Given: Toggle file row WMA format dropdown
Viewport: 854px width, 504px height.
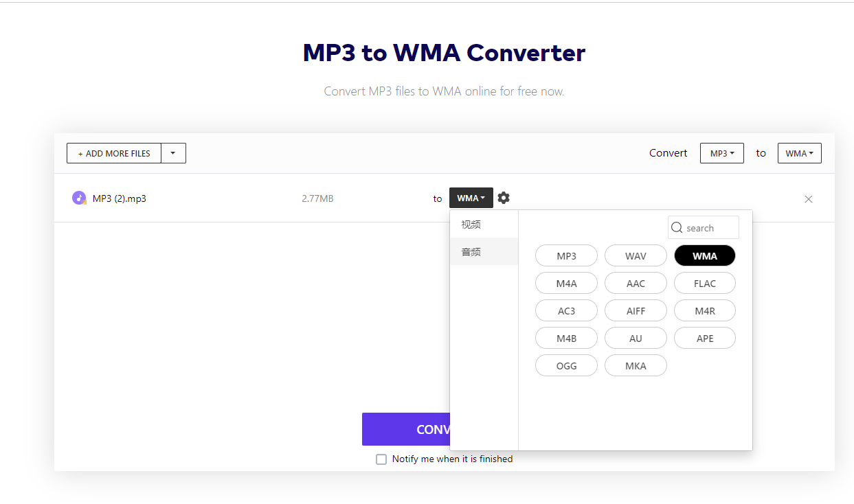Looking at the screenshot, I should click(x=471, y=198).
